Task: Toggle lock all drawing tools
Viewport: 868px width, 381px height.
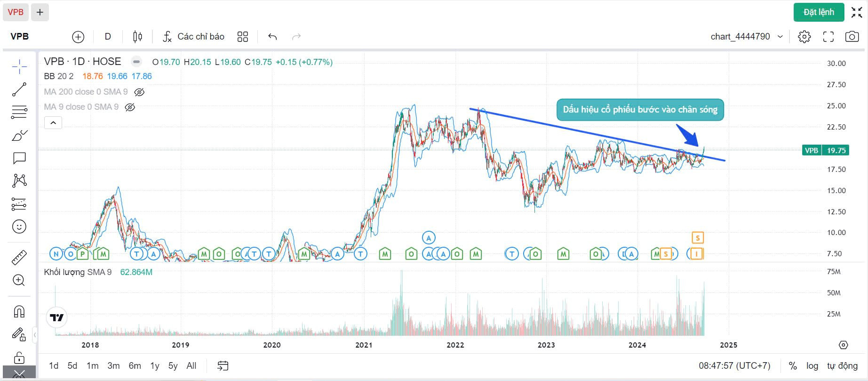Action: click(x=19, y=358)
